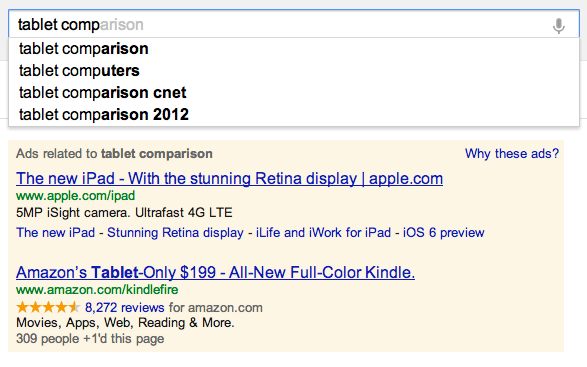Click the www.apple.com/ipad green URL
The height and width of the screenshot is (367, 587).
click(75, 195)
